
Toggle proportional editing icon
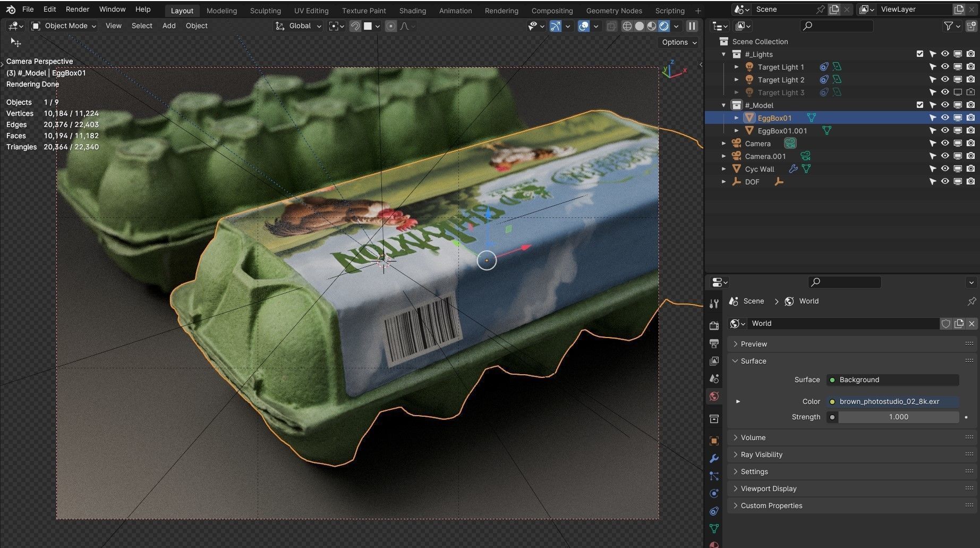390,26
